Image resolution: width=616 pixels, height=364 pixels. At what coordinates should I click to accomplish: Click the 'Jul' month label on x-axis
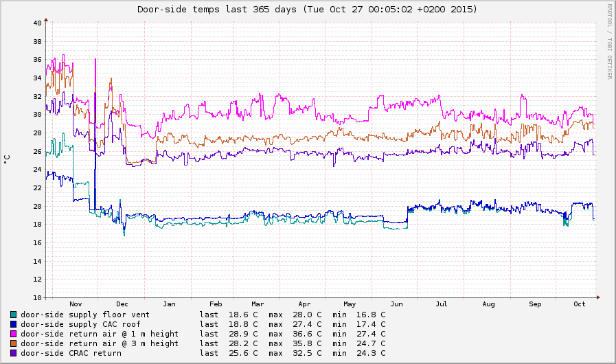click(442, 304)
